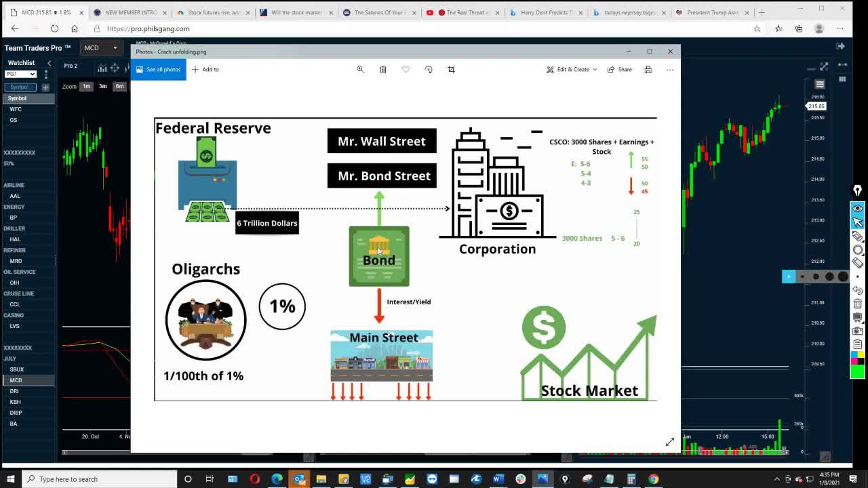Open the watchlist three-dot options
The height and width of the screenshot is (488, 868).
coord(46,74)
